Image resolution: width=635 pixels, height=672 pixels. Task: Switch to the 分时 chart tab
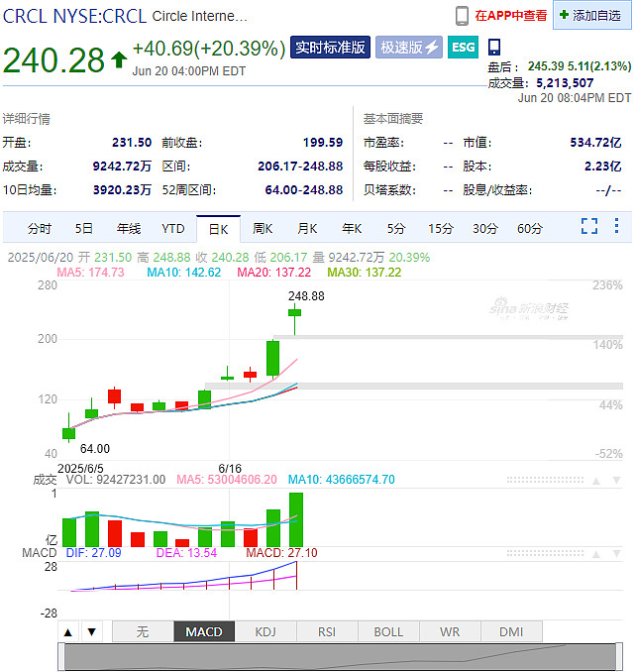(x=40, y=228)
